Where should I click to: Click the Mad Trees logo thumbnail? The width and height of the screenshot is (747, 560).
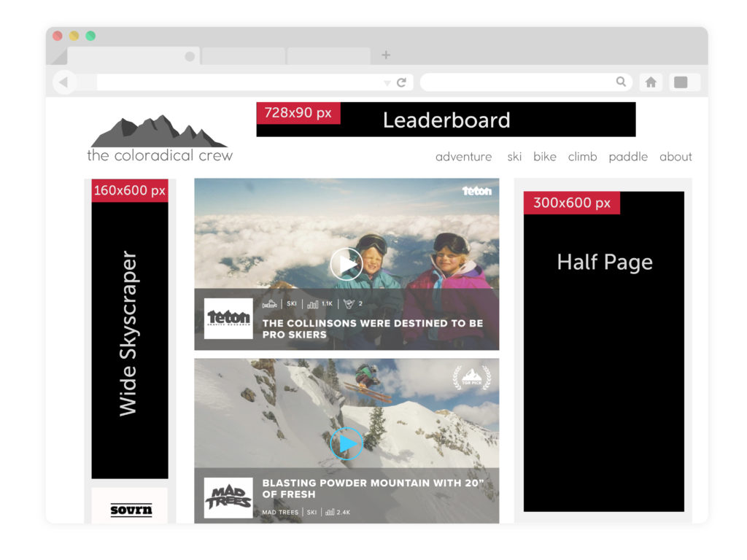coord(228,497)
